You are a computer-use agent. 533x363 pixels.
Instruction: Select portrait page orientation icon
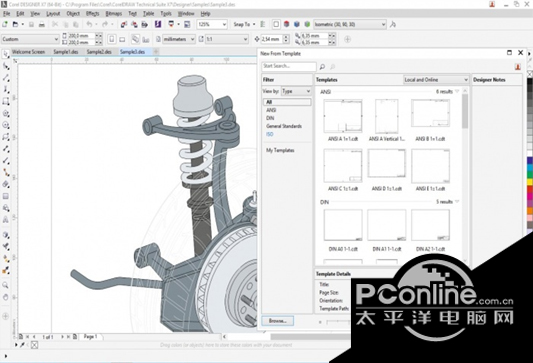(112, 39)
